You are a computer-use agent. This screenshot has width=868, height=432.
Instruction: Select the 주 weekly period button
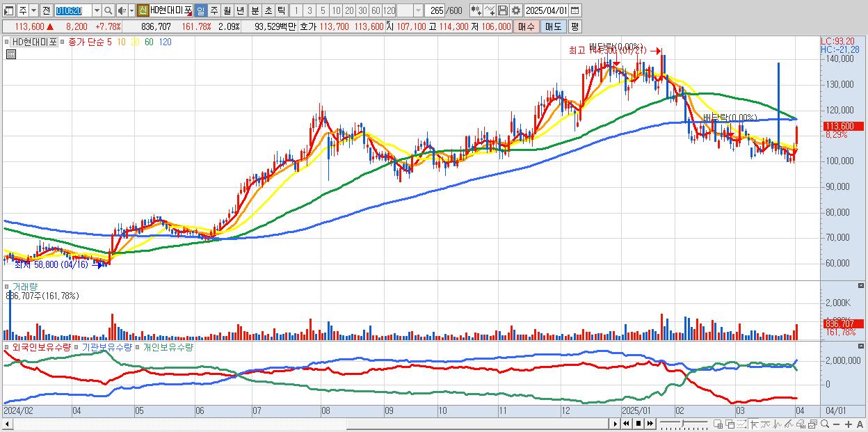point(214,10)
